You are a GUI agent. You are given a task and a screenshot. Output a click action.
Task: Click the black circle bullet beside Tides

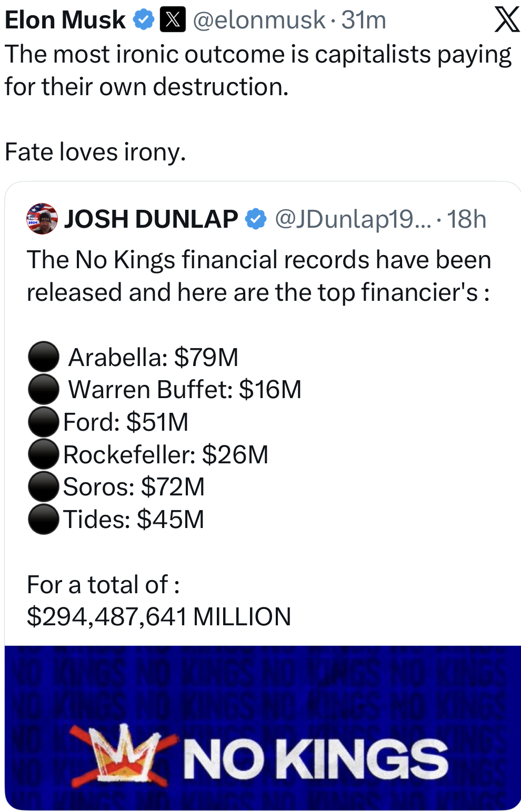click(x=43, y=519)
